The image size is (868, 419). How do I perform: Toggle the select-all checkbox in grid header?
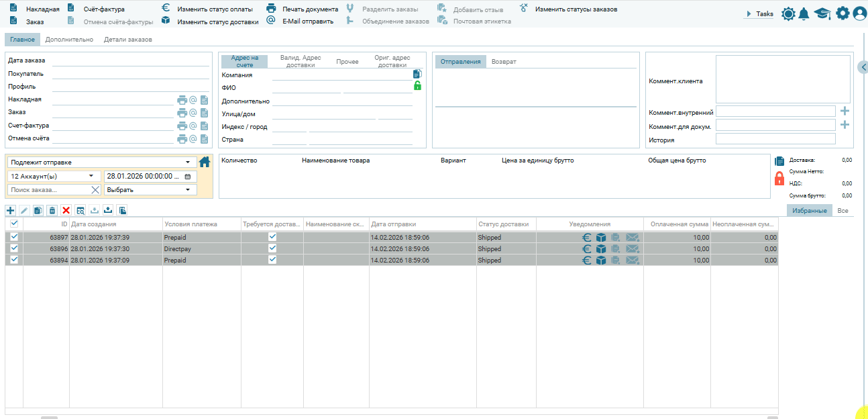tap(14, 224)
